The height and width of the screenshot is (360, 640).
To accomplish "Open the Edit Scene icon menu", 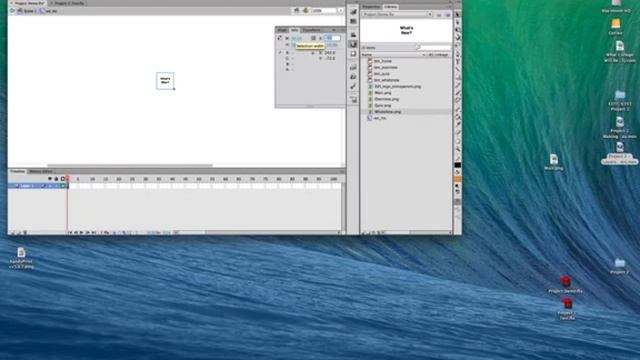I will pos(296,11).
